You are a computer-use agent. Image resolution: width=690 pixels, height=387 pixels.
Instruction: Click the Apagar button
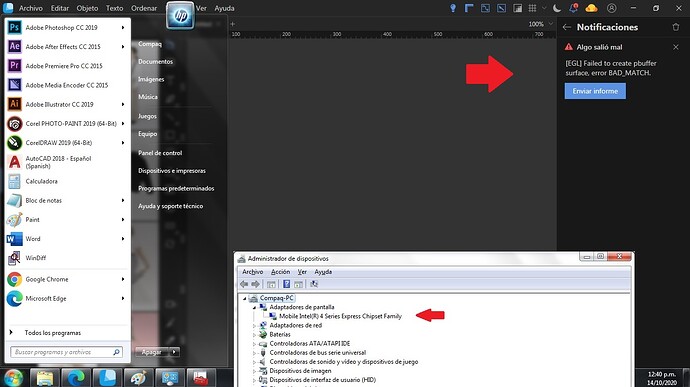point(152,352)
